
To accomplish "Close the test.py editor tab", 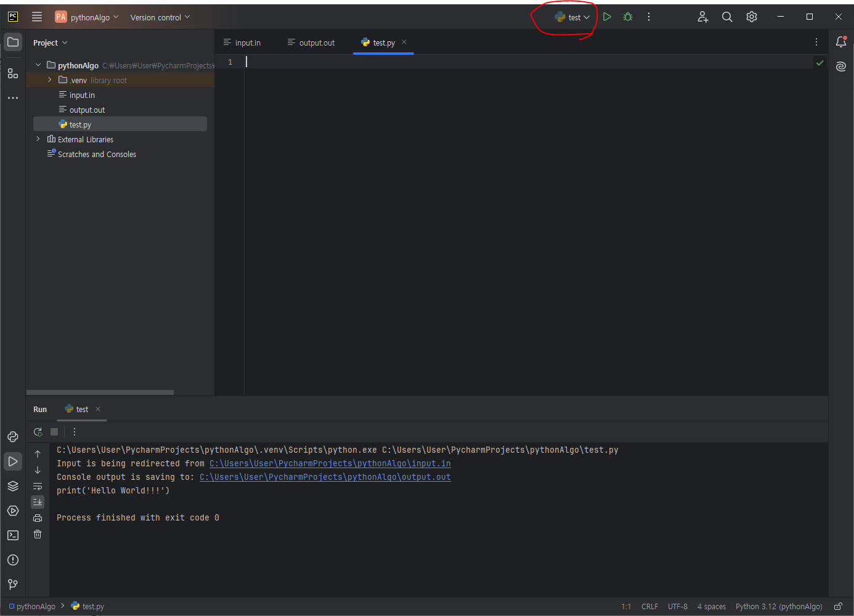I will 404,42.
